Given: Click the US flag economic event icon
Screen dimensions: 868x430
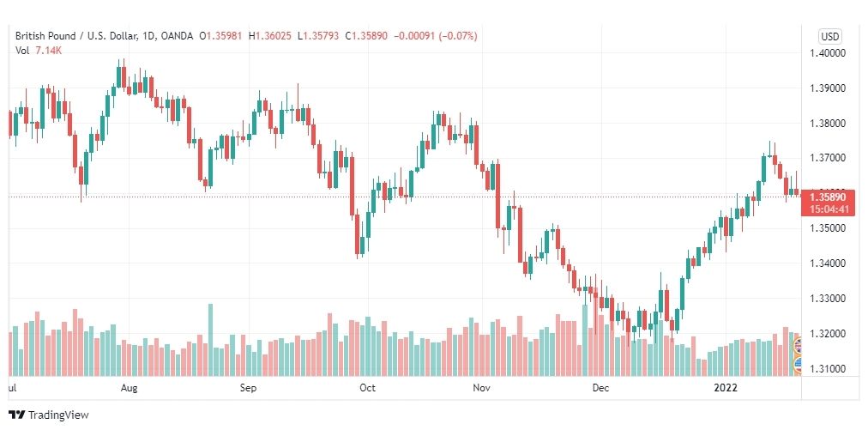Looking at the screenshot, I should 797,364.
